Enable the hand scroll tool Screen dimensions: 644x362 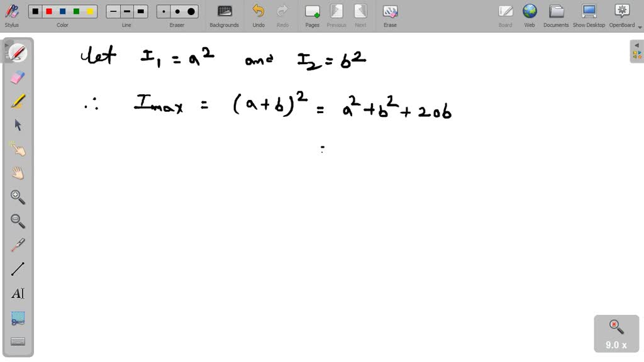click(x=17, y=173)
